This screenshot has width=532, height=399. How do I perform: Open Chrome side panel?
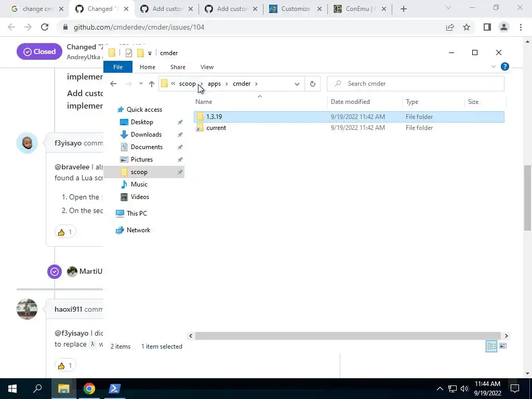(487, 27)
